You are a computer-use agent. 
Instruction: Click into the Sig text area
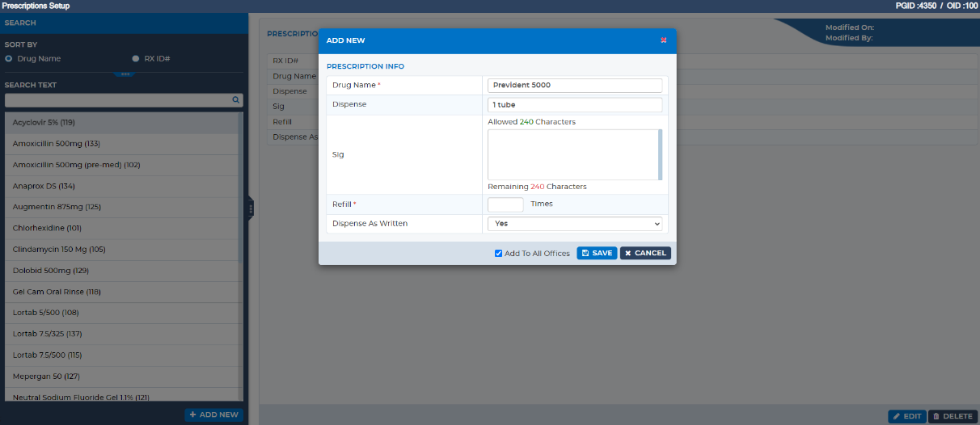[572, 154]
